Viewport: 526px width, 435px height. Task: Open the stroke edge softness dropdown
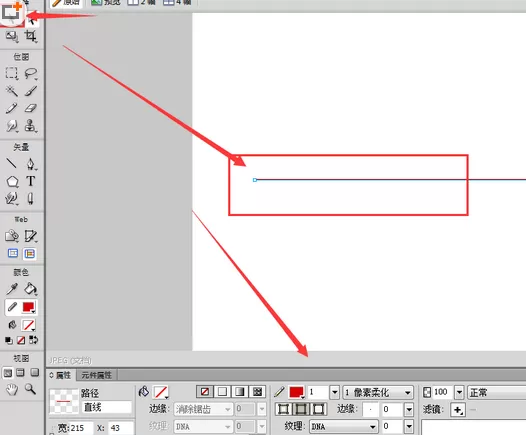[409, 409]
